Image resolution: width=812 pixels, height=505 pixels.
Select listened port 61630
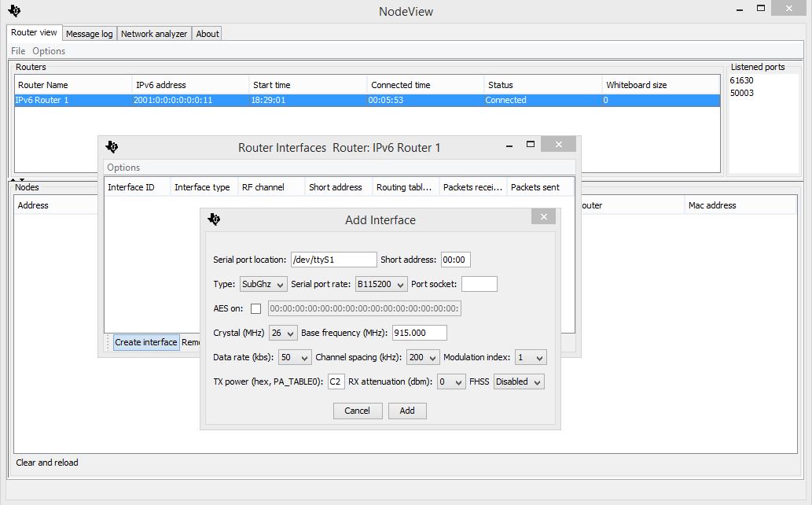click(741, 80)
